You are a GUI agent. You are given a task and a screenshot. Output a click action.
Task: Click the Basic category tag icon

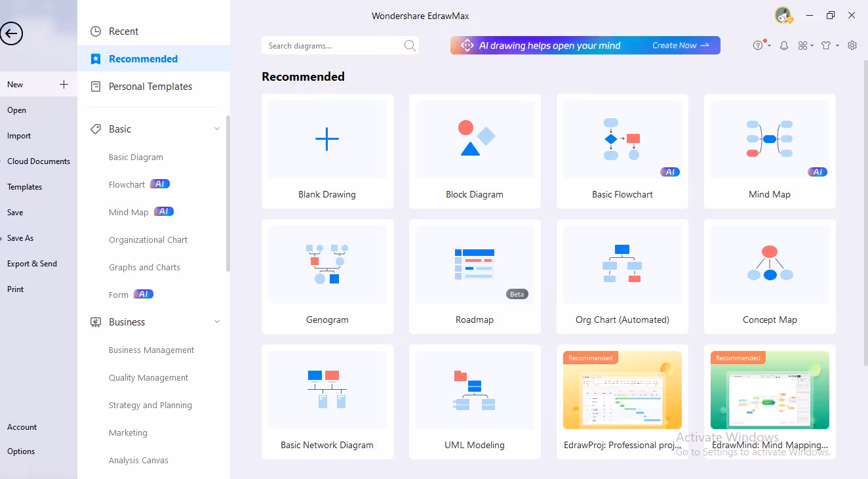pos(96,129)
